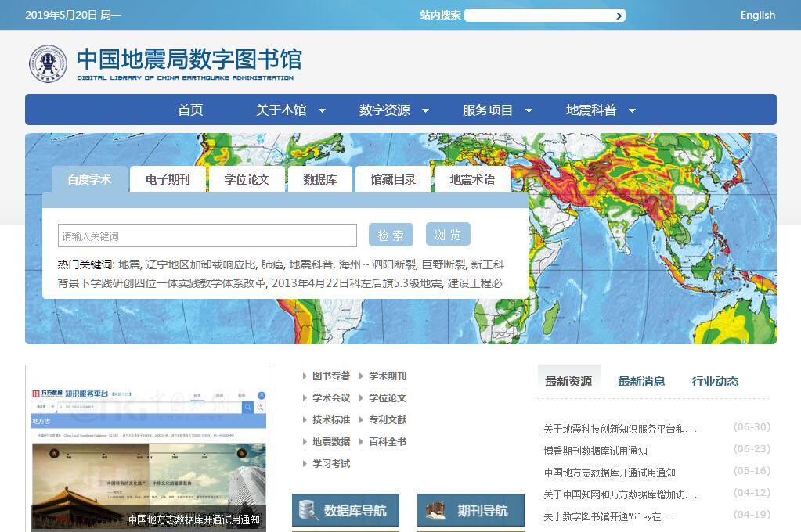Switch the site language to English
The width and height of the screenshot is (801, 532).
pyautogui.click(x=757, y=15)
